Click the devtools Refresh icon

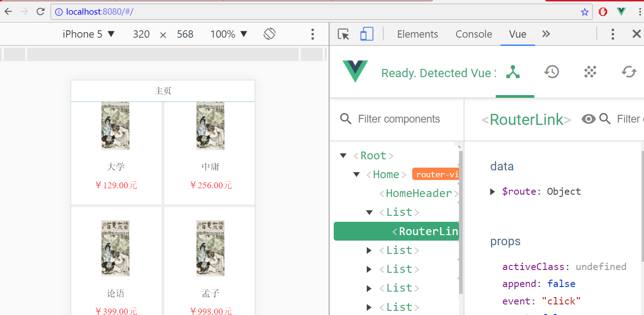(629, 72)
